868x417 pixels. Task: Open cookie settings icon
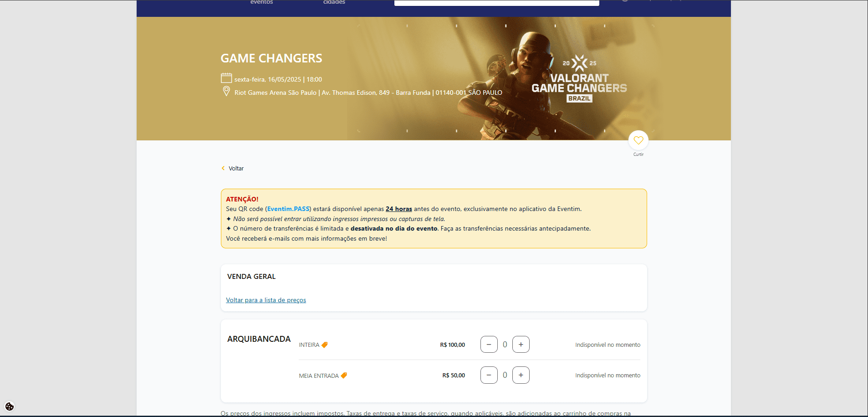pyautogui.click(x=10, y=407)
